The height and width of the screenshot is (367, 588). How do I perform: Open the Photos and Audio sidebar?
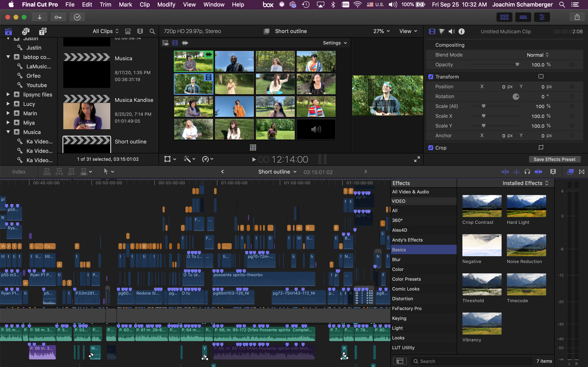[26, 31]
